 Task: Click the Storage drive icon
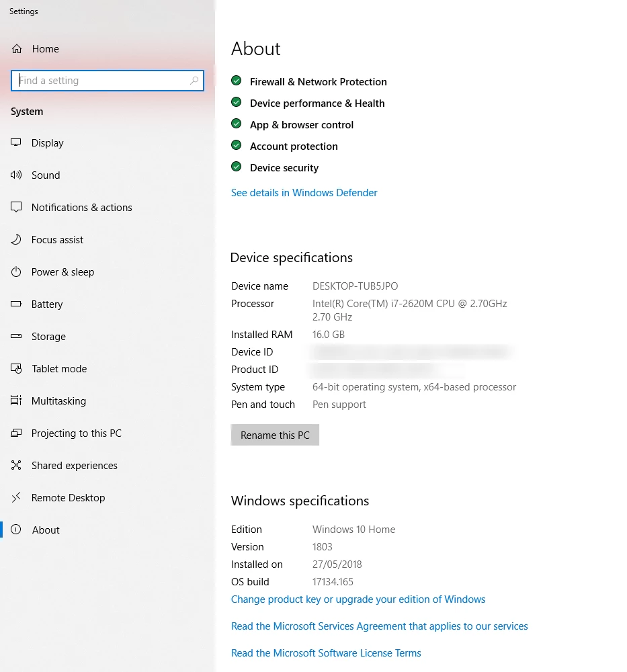[x=16, y=337]
